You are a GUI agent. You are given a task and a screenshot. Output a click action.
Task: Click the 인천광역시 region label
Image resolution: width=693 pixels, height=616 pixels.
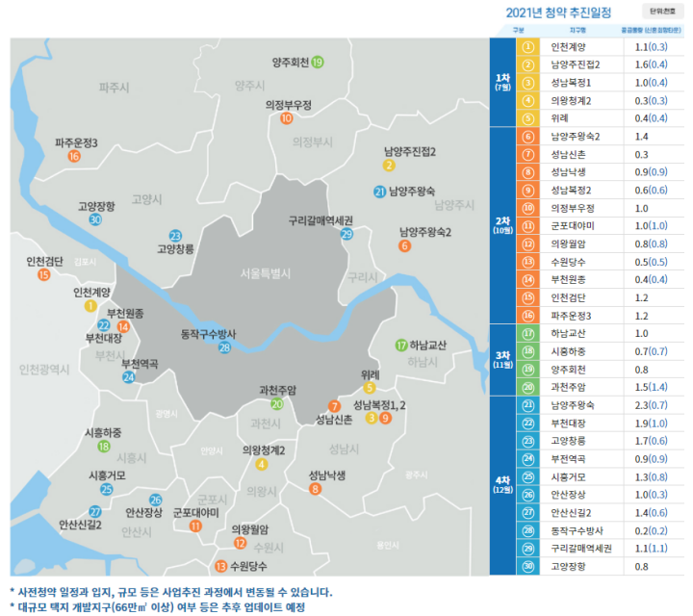pyautogui.click(x=44, y=370)
